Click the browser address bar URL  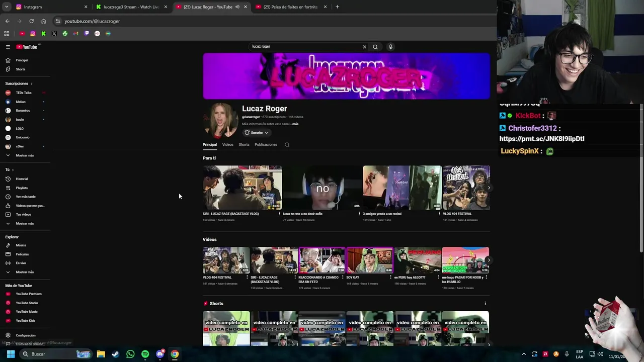click(x=92, y=21)
